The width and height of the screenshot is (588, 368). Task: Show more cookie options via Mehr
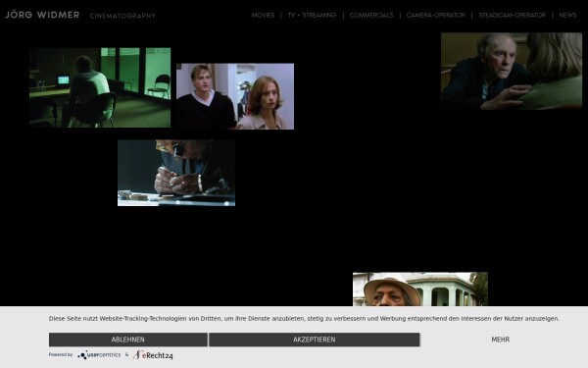click(x=500, y=340)
